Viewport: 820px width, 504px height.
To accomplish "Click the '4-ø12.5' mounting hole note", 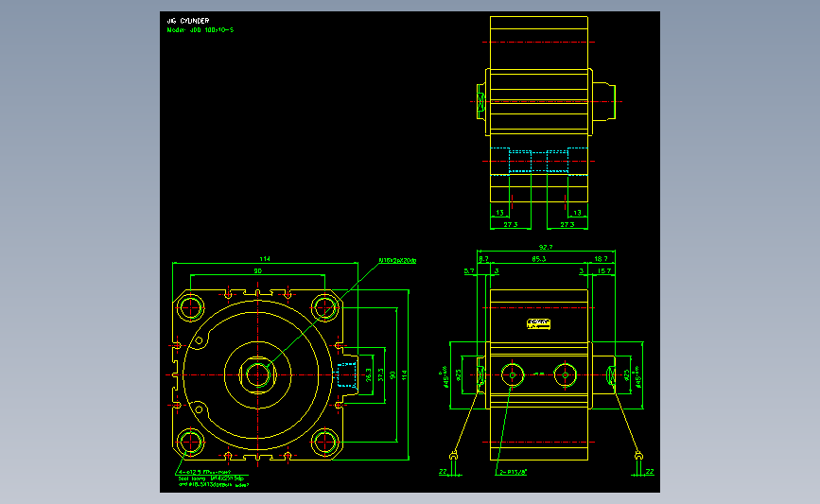I will pos(205,472).
